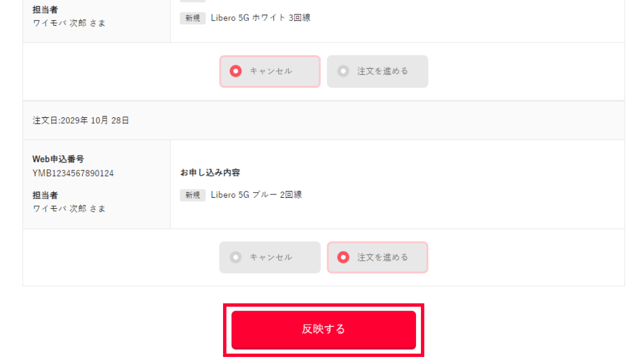Select 注文を進める radio for Libero 5G ホワイト order

coord(377,72)
